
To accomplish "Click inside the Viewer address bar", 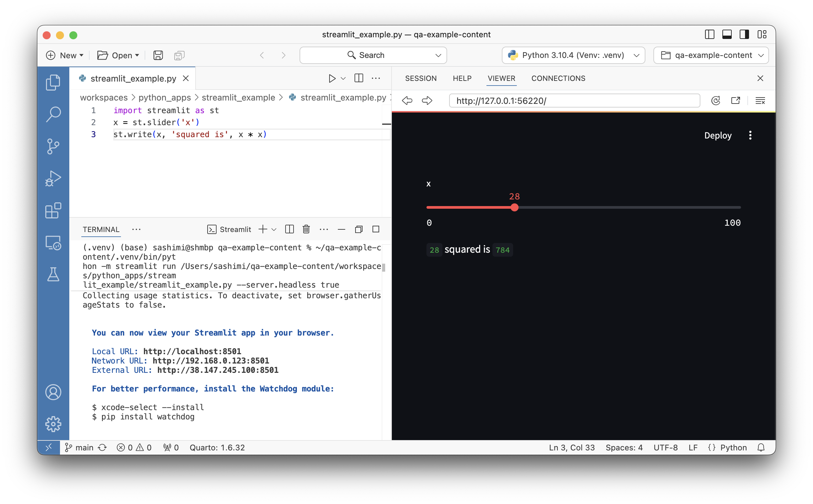I will tap(574, 100).
